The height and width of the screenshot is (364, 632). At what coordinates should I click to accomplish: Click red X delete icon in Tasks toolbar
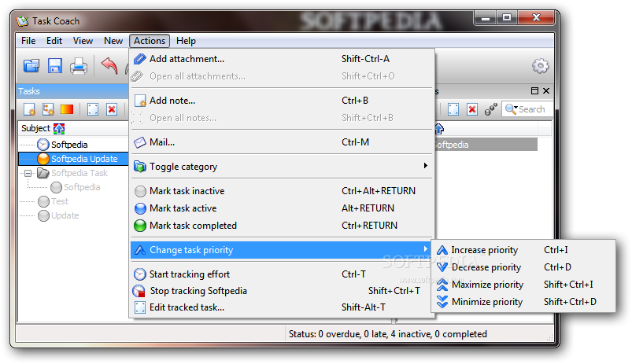[x=112, y=109]
